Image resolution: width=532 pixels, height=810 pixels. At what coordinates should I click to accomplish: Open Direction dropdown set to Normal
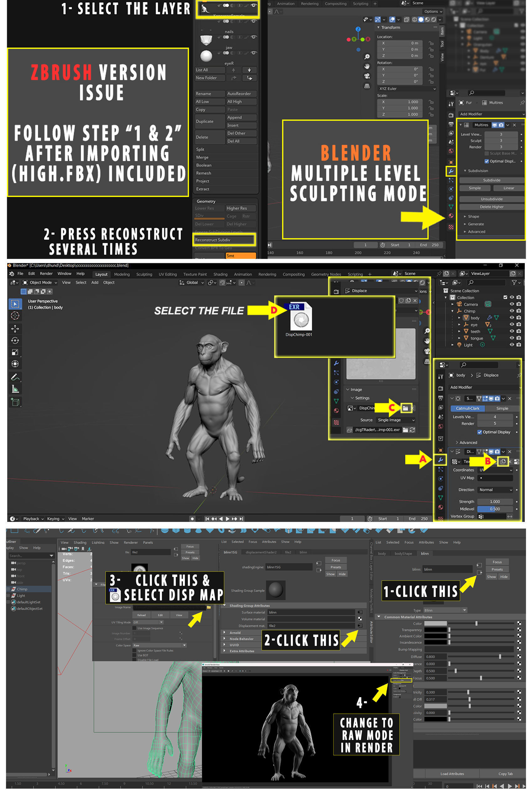coord(495,490)
